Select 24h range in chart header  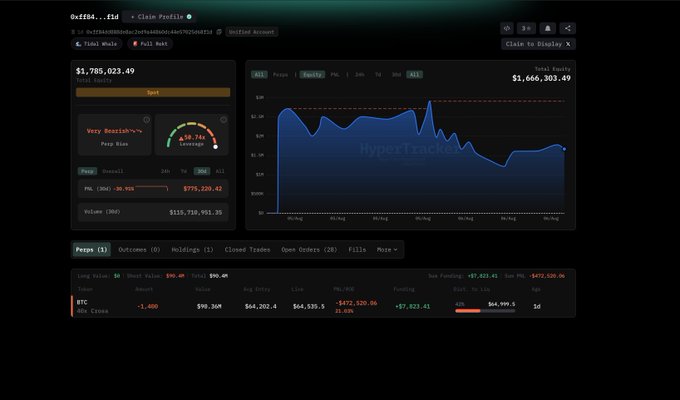[360, 75]
